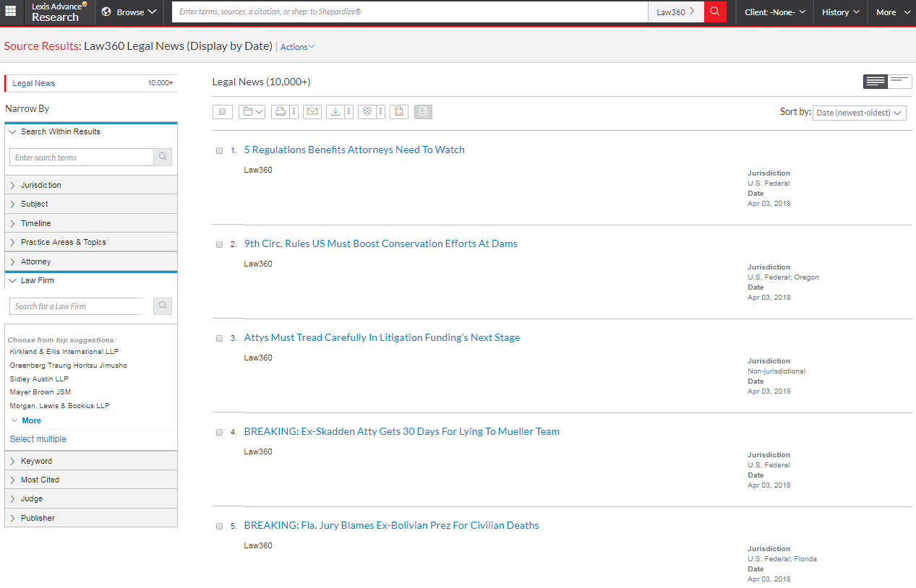Collapse the Law Firm filter
This screenshot has width=916, height=588.
coord(91,280)
